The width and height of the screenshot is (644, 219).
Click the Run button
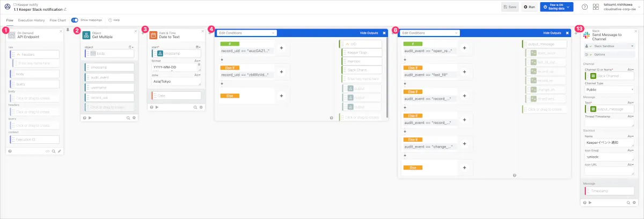pyautogui.click(x=529, y=7)
